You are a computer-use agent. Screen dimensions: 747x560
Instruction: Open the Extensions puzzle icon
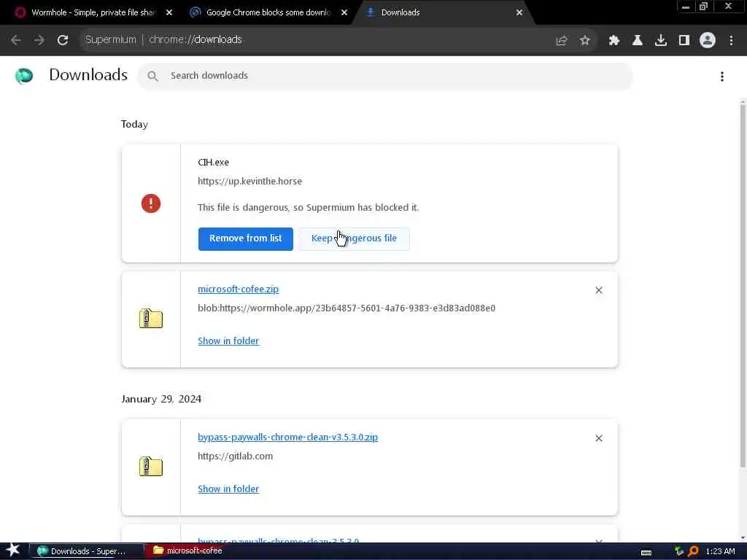click(614, 41)
